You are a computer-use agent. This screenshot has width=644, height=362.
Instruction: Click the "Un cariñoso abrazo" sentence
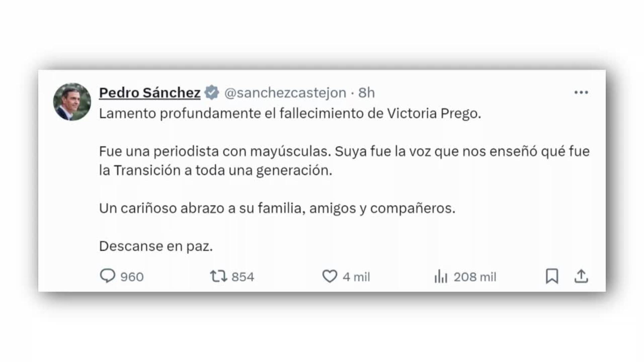click(x=277, y=208)
